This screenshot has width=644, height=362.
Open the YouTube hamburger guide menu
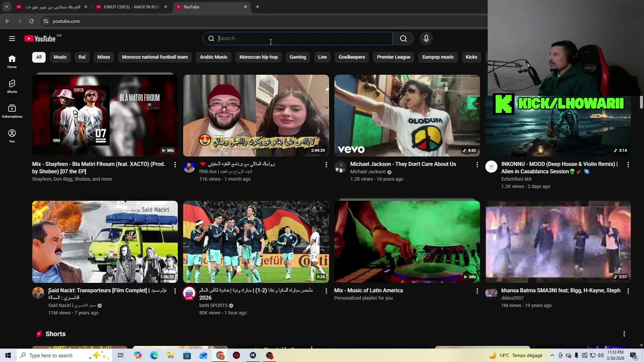pyautogui.click(x=12, y=39)
